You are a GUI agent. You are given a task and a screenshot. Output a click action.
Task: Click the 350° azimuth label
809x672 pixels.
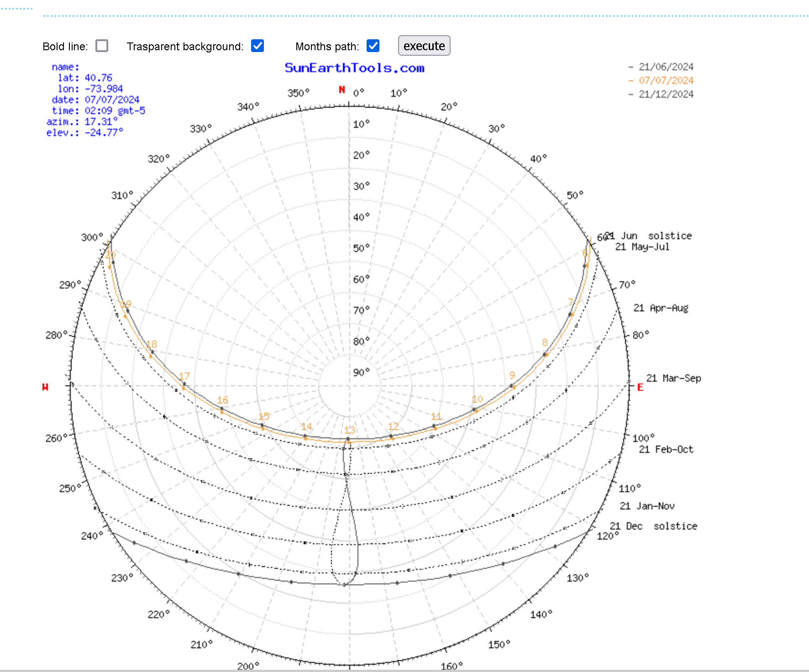[298, 93]
